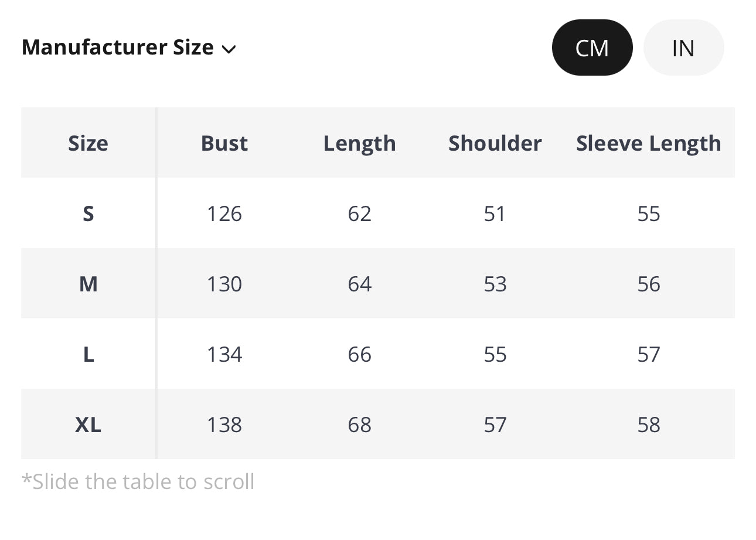The width and height of the screenshot is (756, 540).
Task: Click the sleeve length value 58
Action: point(649,424)
